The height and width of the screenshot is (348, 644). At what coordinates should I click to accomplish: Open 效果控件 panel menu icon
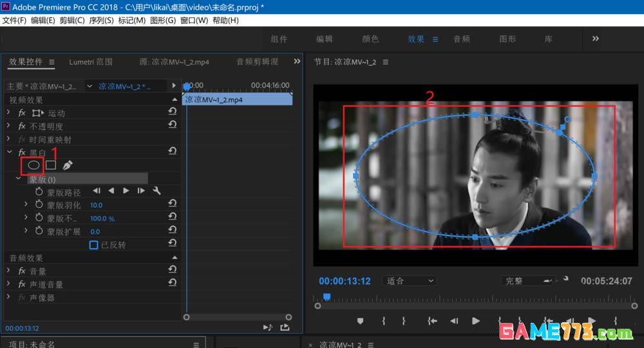[52, 62]
